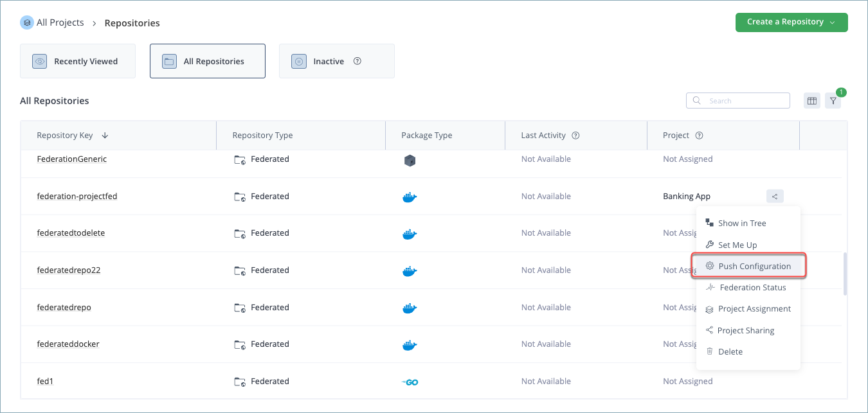Open the fed1 repository
This screenshot has height=413, width=868.
tap(45, 381)
